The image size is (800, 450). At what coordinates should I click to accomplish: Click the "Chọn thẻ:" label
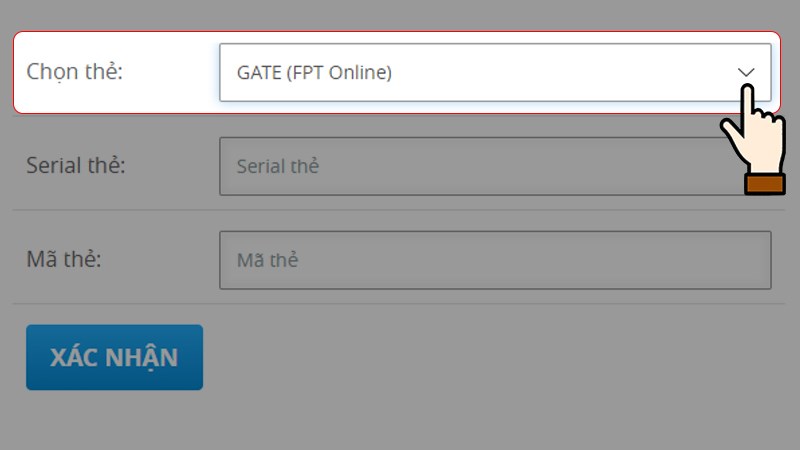click(74, 72)
